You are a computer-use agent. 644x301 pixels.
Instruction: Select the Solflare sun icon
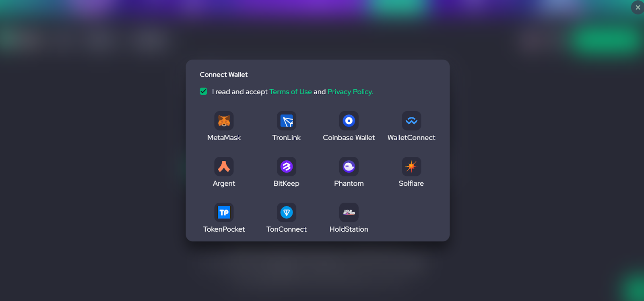point(411,166)
